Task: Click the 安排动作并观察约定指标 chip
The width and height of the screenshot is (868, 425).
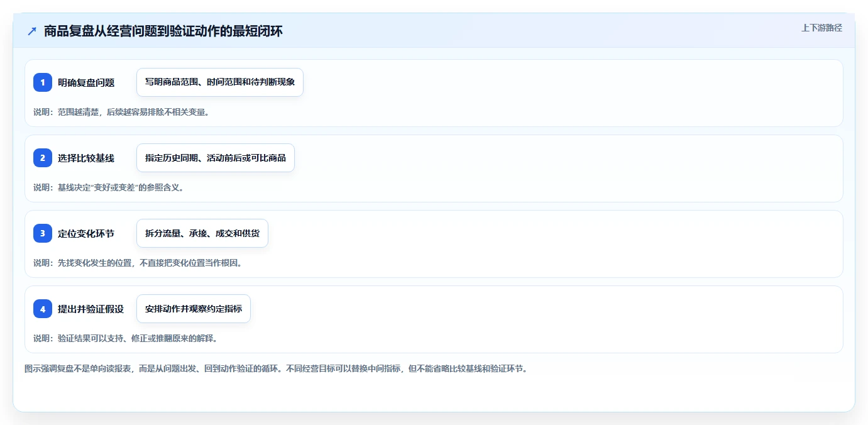Action: 194,309
